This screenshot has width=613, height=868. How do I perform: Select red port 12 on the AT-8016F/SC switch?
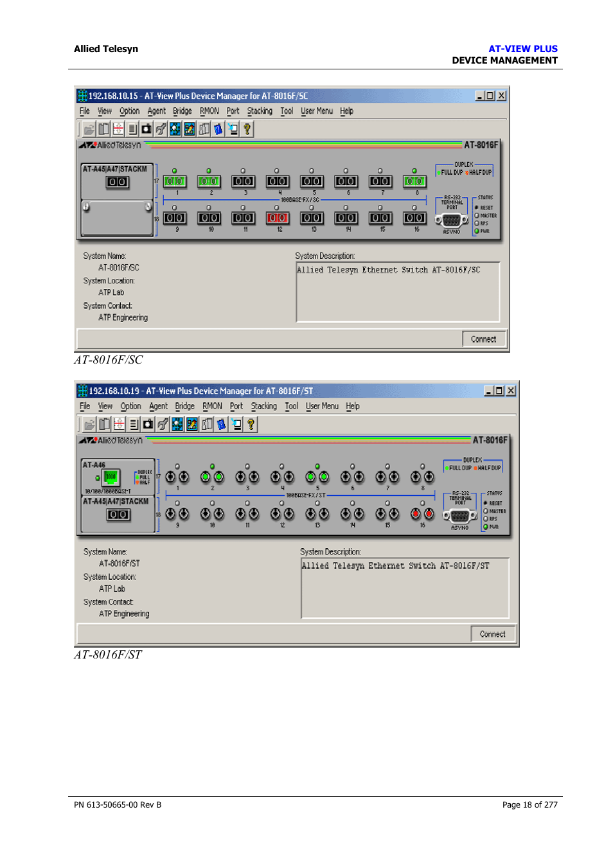click(278, 218)
